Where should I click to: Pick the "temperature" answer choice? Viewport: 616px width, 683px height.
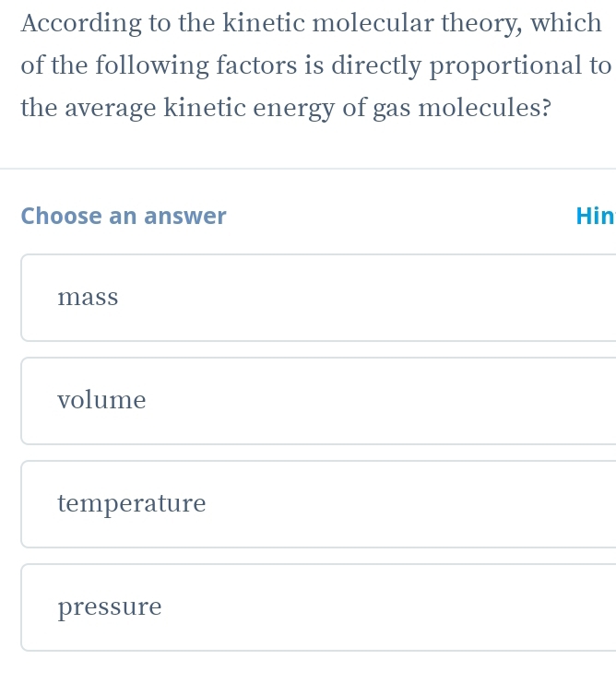pos(318,504)
